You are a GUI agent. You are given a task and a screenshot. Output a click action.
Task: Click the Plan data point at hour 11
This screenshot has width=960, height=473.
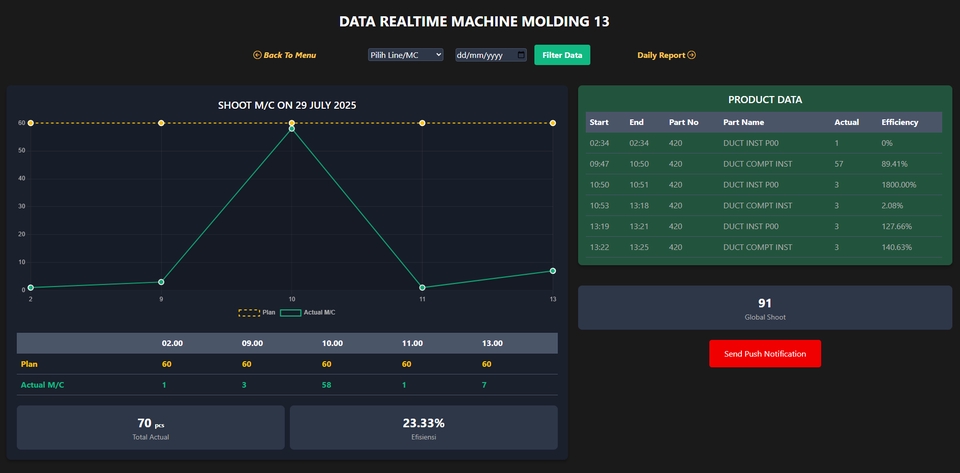[x=423, y=123]
